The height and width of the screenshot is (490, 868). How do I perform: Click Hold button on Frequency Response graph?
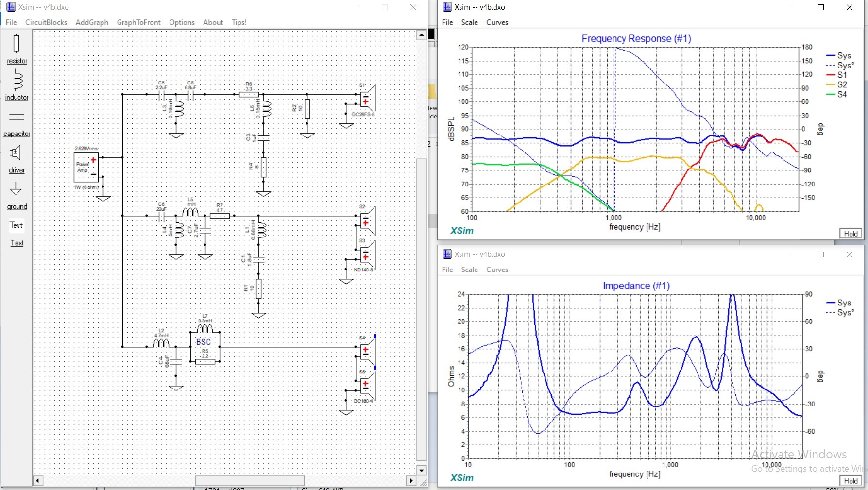[851, 234]
